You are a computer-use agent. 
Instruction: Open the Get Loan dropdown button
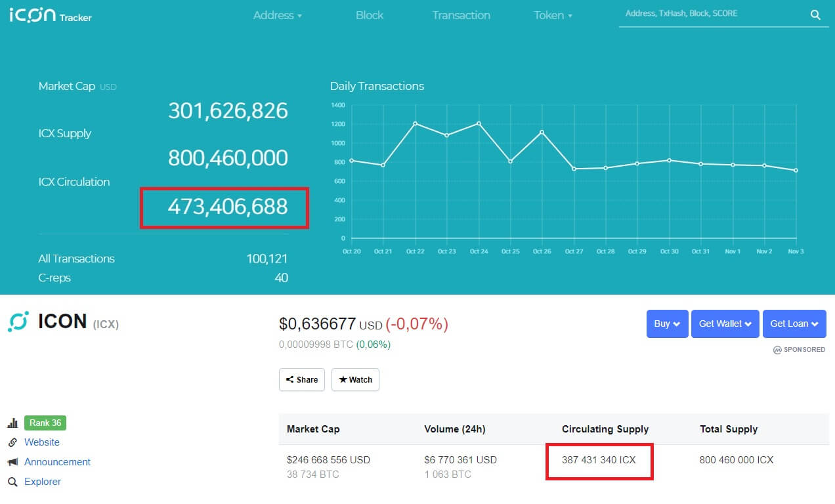(x=794, y=324)
